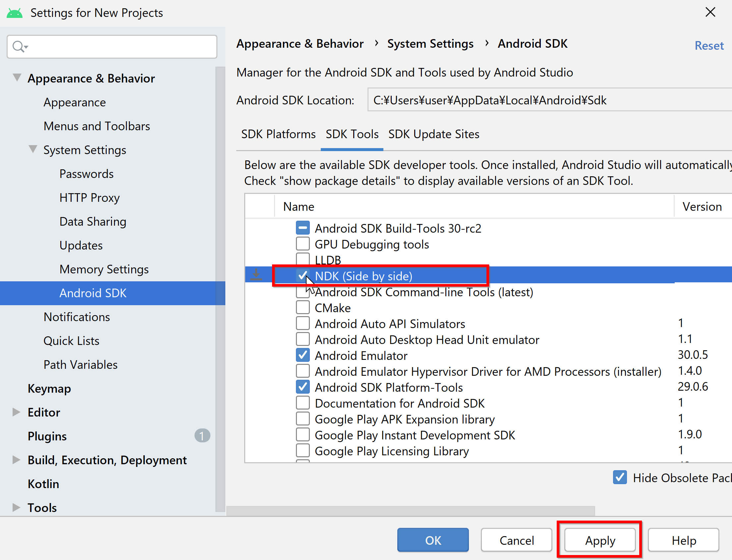Uncheck NDK (Side by side) checkbox
This screenshot has height=560, width=732.
(303, 275)
